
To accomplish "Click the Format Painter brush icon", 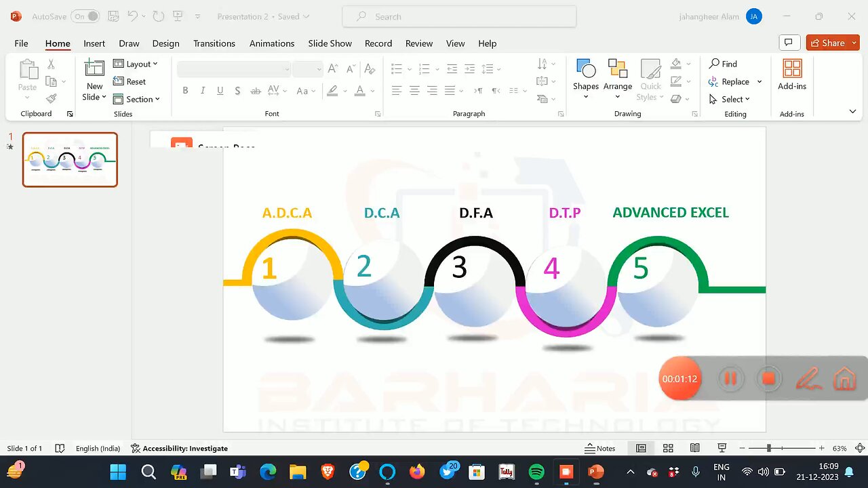I will coord(51,98).
